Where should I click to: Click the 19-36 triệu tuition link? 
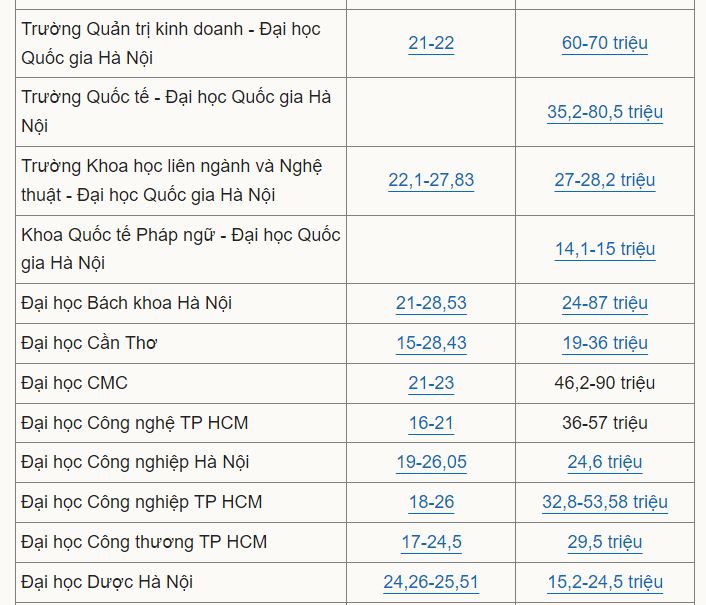click(605, 343)
